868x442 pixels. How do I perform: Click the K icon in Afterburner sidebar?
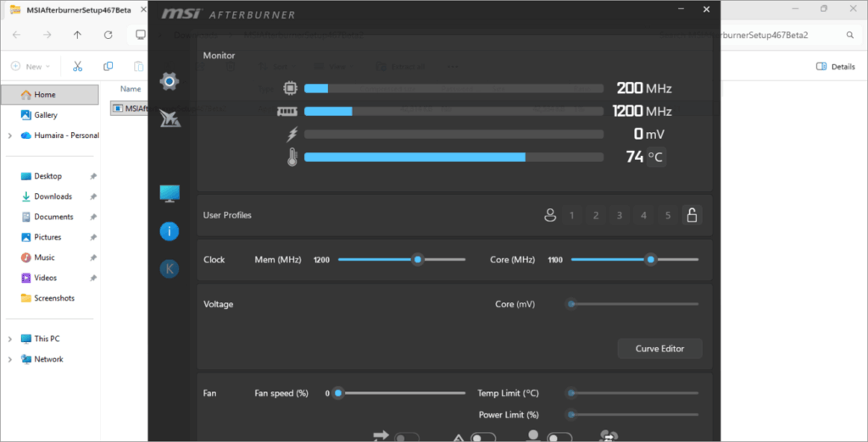pos(170,269)
